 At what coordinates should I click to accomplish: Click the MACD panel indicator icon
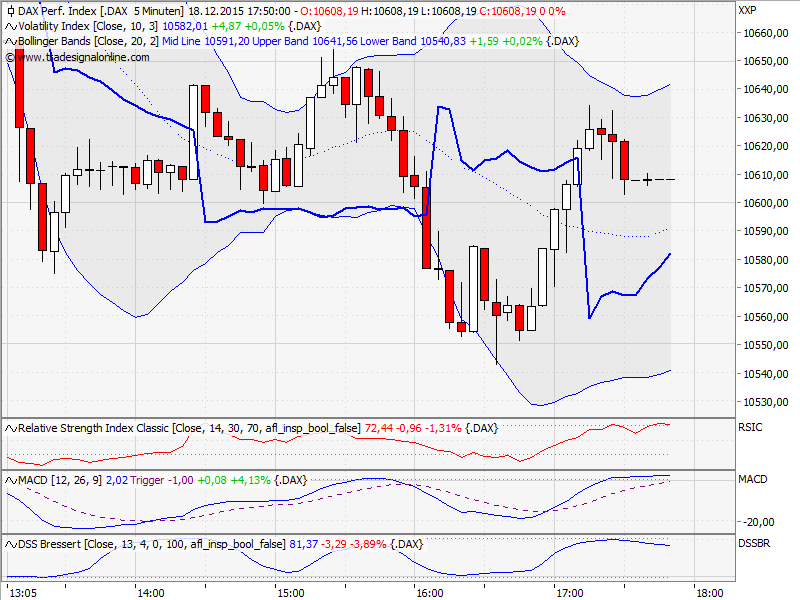coord(10,480)
